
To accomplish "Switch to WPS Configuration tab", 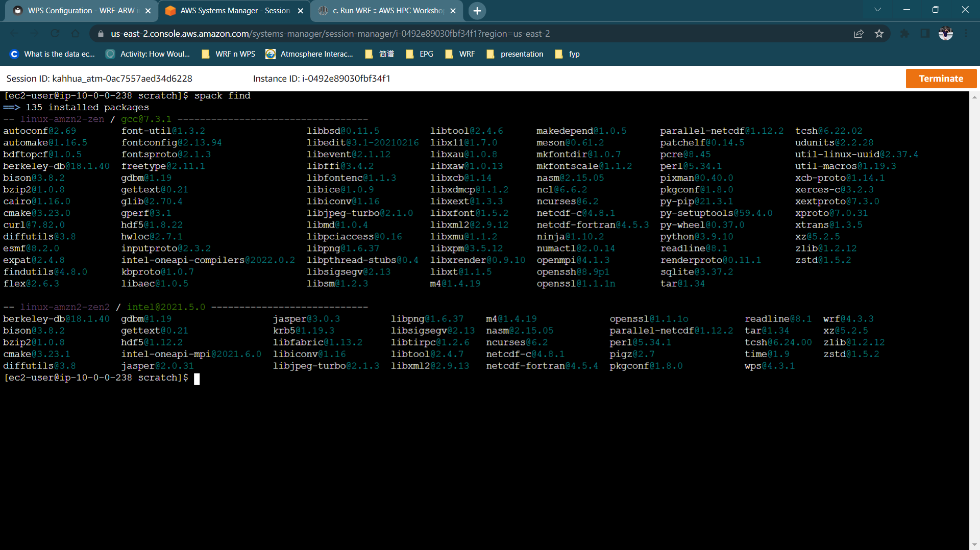I will [x=82, y=11].
